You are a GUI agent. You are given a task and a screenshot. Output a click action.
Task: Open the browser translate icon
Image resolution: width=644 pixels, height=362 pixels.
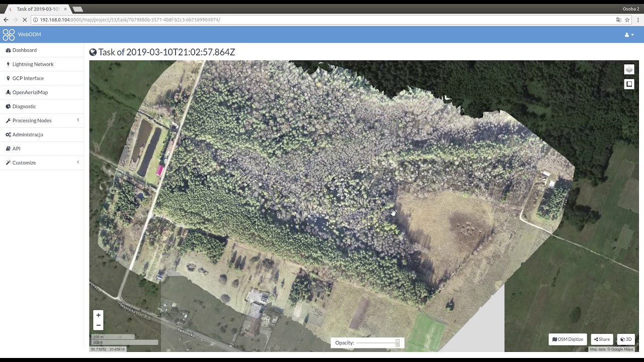619,20
